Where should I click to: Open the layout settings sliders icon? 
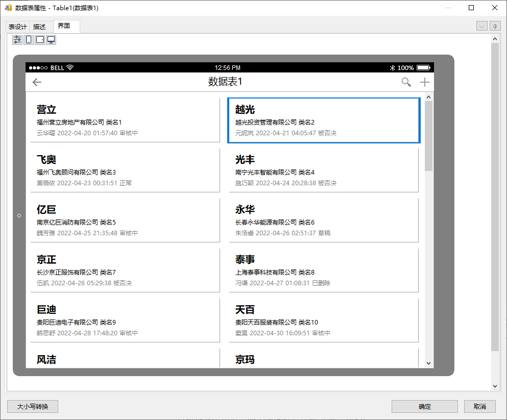pos(17,40)
